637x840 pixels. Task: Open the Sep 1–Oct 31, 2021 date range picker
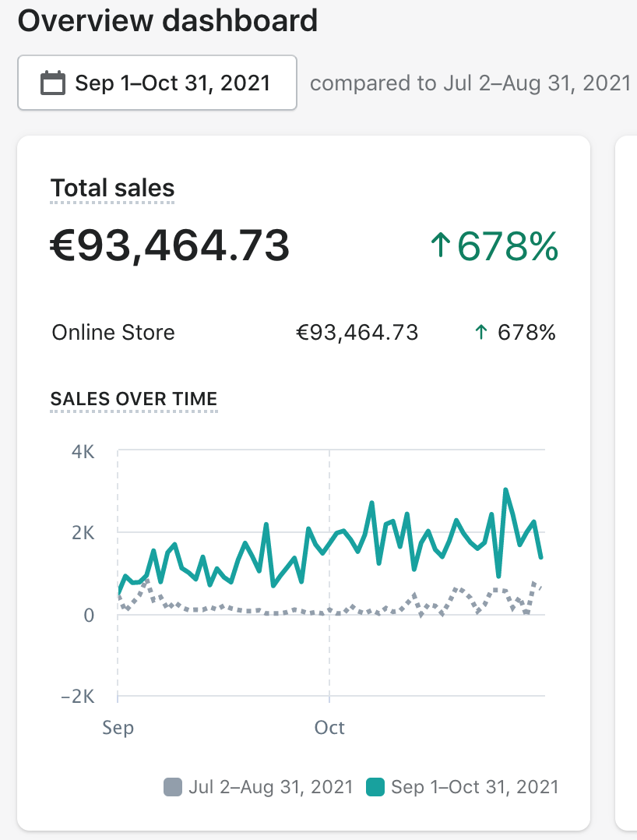(x=157, y=83)
